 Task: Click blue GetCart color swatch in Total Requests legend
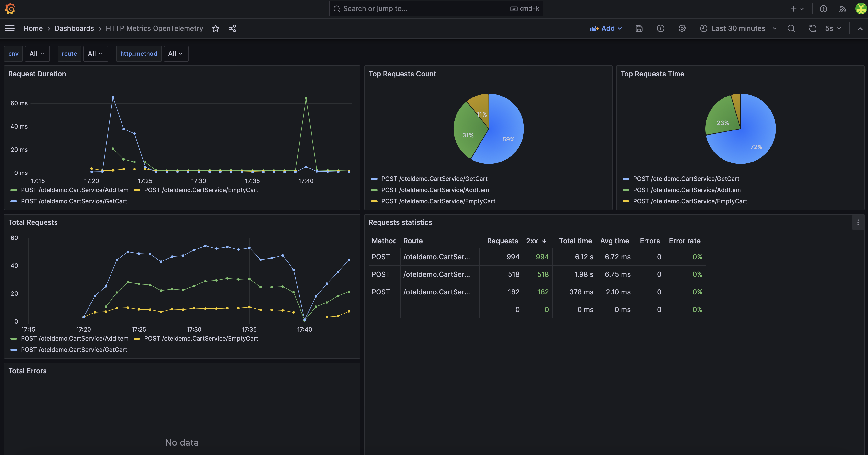[x=14, y=350]
